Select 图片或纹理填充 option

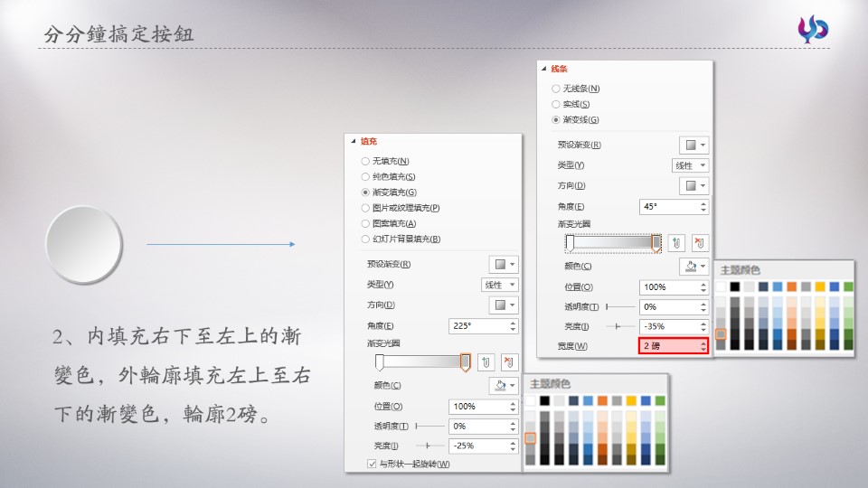[x=365, y=208]
